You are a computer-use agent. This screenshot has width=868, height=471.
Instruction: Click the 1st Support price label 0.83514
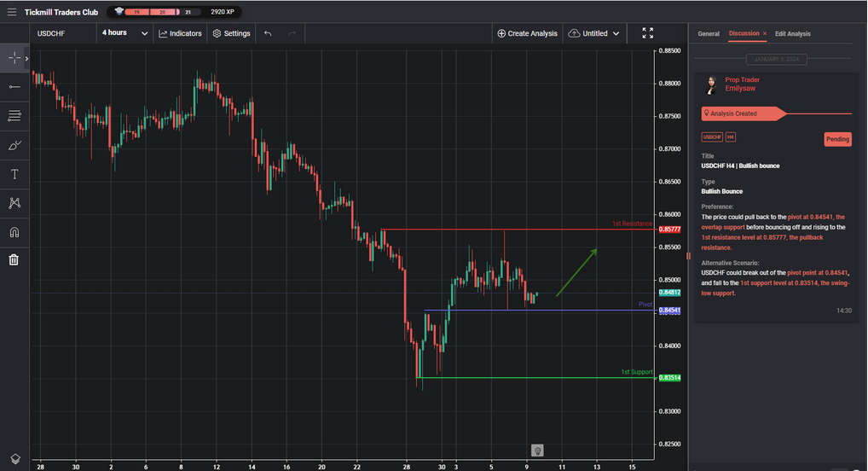(x=669, y=378)
